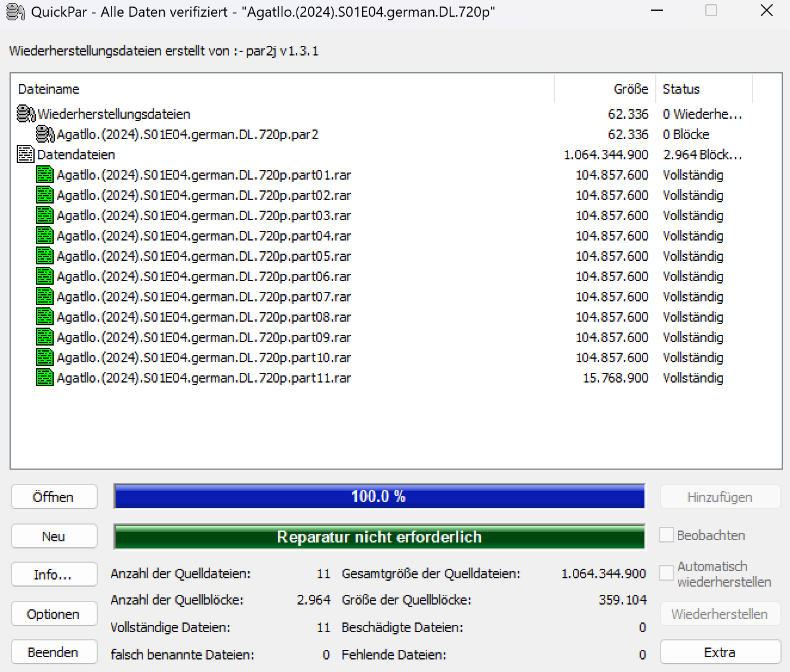Close the QuickPar window

[x=767, y=11]
